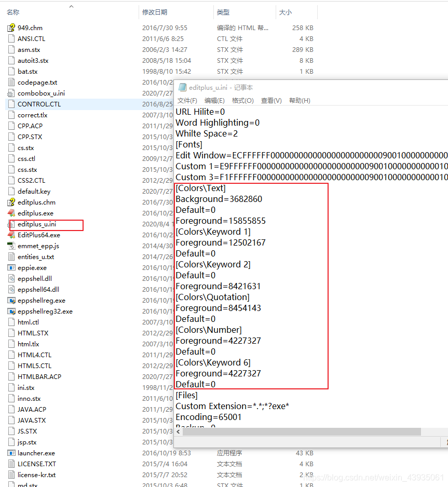
Task: Place cursor on URL Hilite=0 line
Action: click(x=200, y=112)
